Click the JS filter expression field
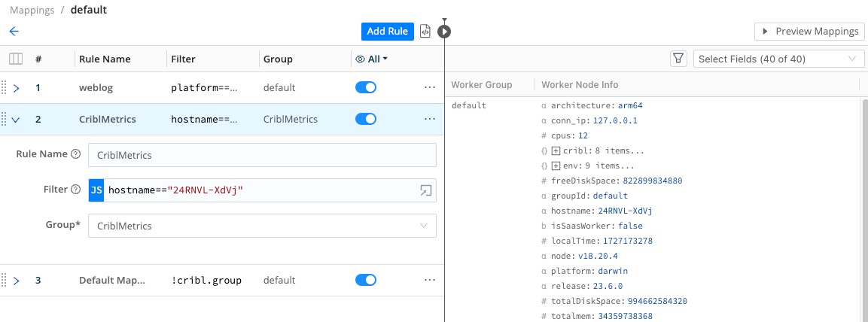The image size is (868, 322). [263, 190]
